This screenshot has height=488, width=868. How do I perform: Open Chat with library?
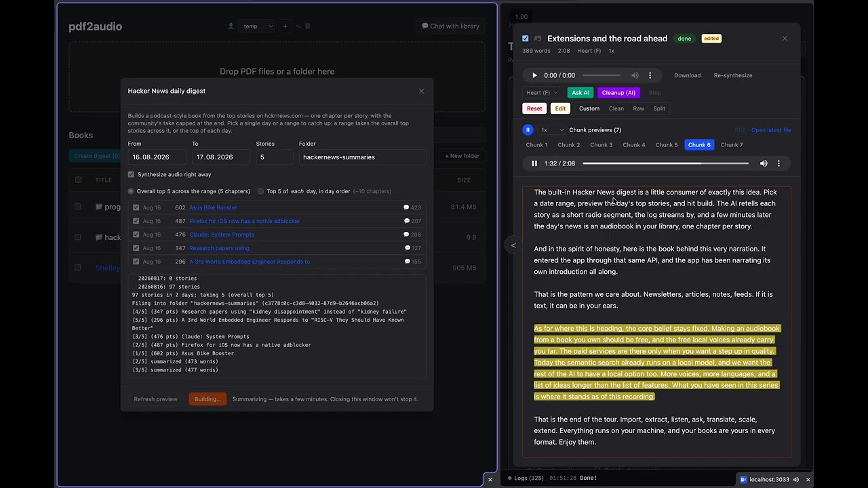451,26
